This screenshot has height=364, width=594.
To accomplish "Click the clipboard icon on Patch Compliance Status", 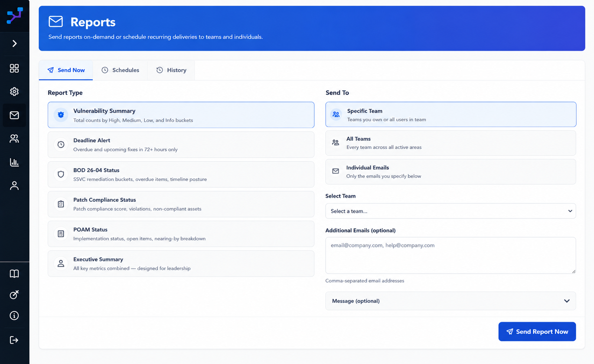I will coord(61,204).
